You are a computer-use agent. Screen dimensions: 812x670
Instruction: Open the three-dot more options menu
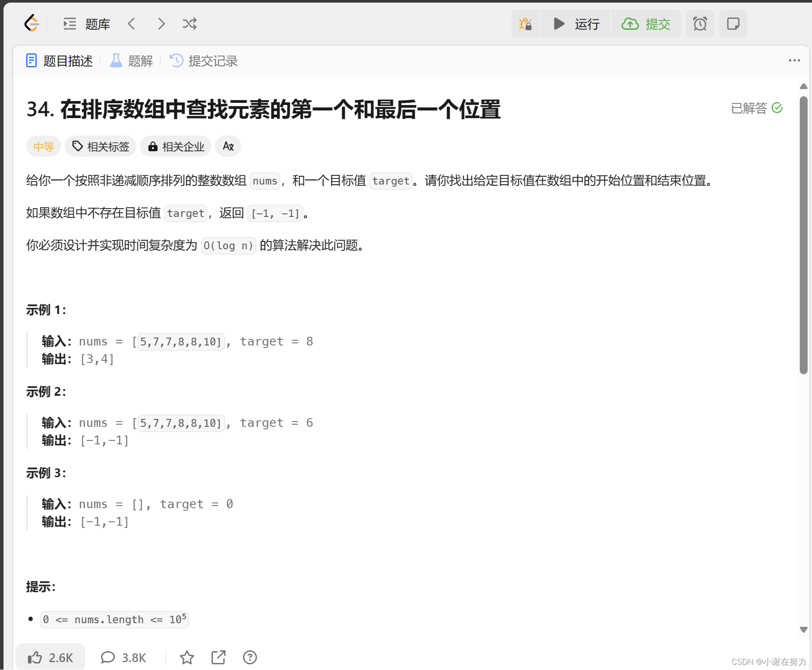[x=794, y=60]
